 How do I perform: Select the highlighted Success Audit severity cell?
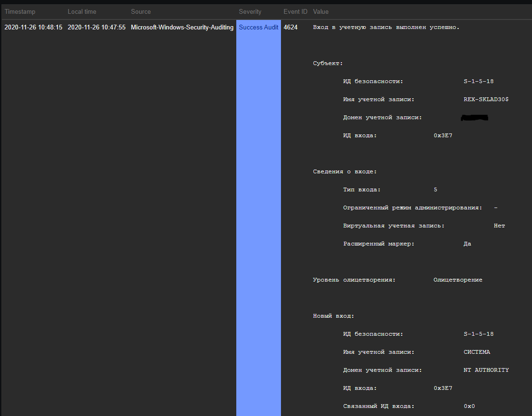pyautogui.click(x=258, y=27)
